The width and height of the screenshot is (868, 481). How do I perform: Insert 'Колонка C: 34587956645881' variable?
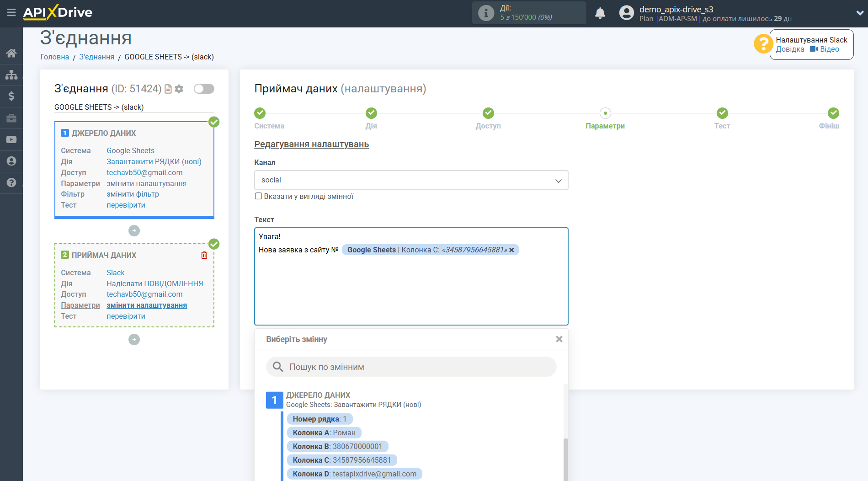[x=342, y=460]
